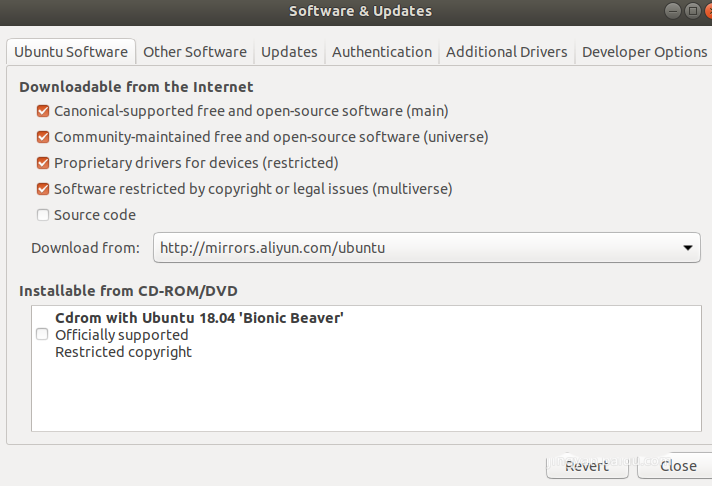Select the Bionic Beaver Cdrom list entry
The image size is (712, 486).
click(x=199, y=335)
